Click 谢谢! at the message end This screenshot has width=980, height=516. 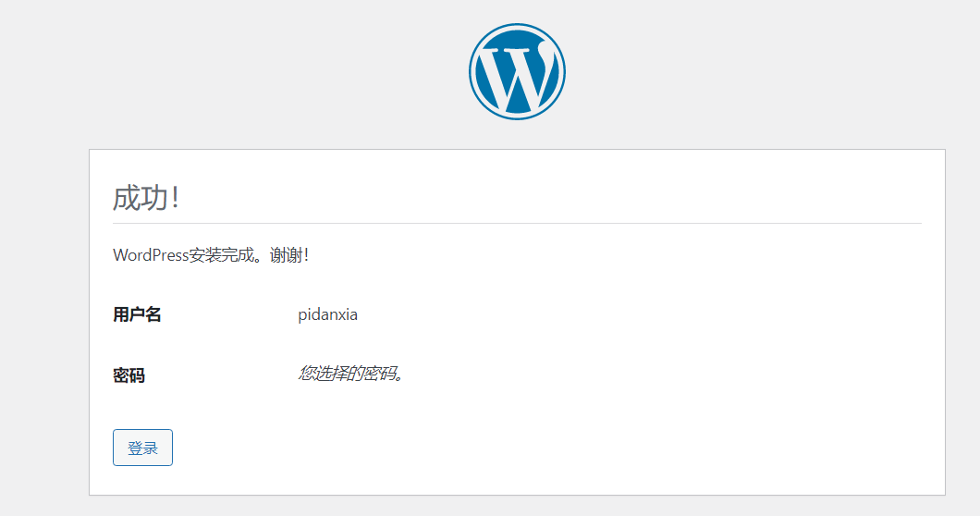pos(289,255)
